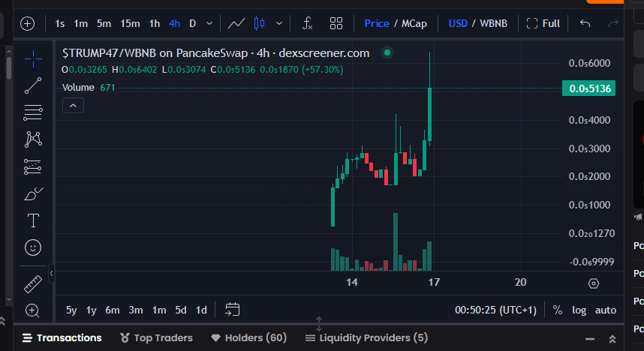Open the timezone selector showing UTC+1
Screen dimensions: 644x351
(x=495, y=310)
